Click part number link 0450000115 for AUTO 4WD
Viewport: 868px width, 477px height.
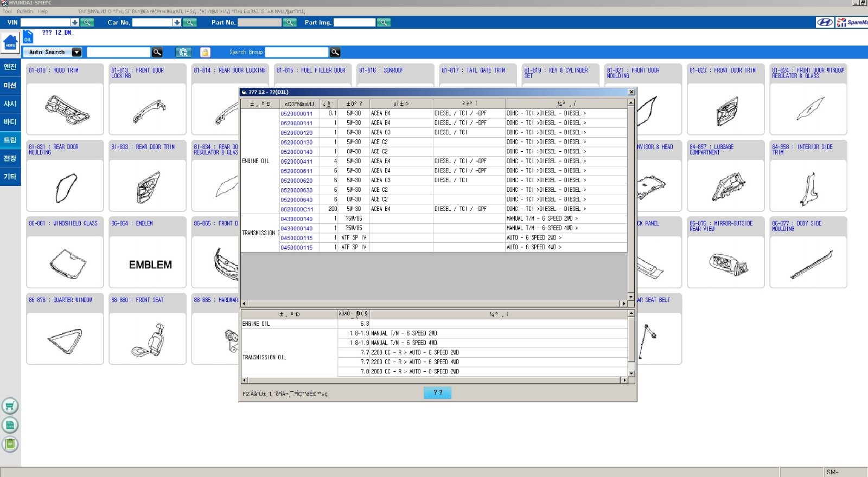coord(296,248)
